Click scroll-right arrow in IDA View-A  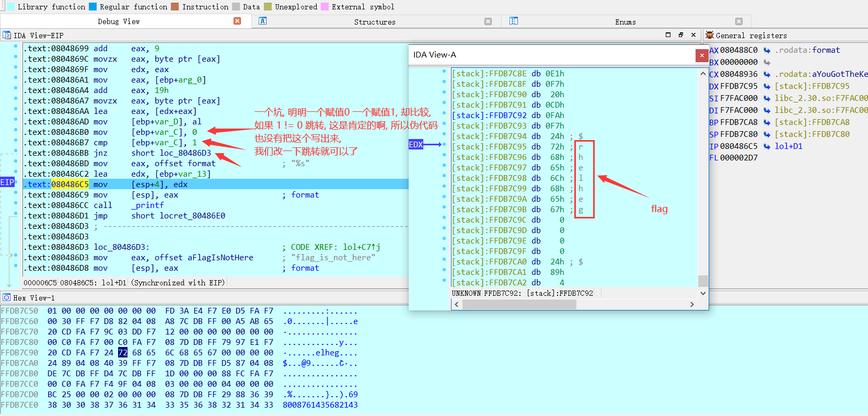[692, 304]
